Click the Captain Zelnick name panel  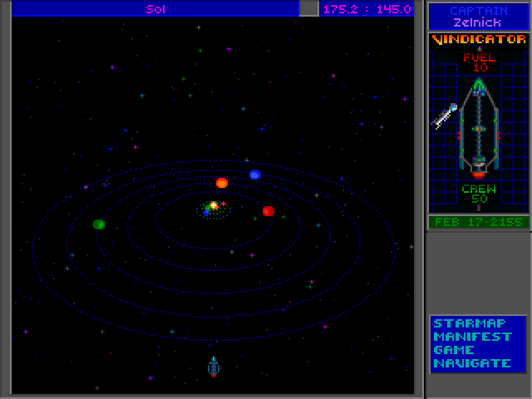[x=478, y=17]
